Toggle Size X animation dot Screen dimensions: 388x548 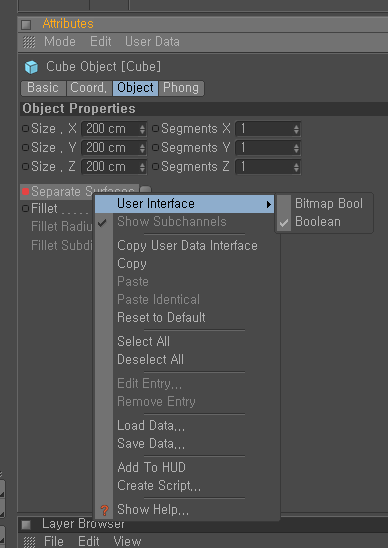[x=26, y=129]
